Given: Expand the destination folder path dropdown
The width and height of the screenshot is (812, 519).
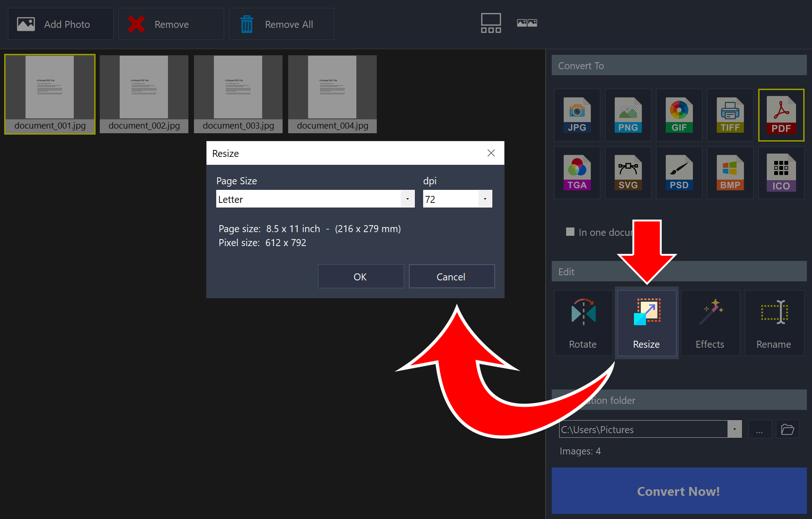Looking at the screenshot, I should [x=735, y=429].
